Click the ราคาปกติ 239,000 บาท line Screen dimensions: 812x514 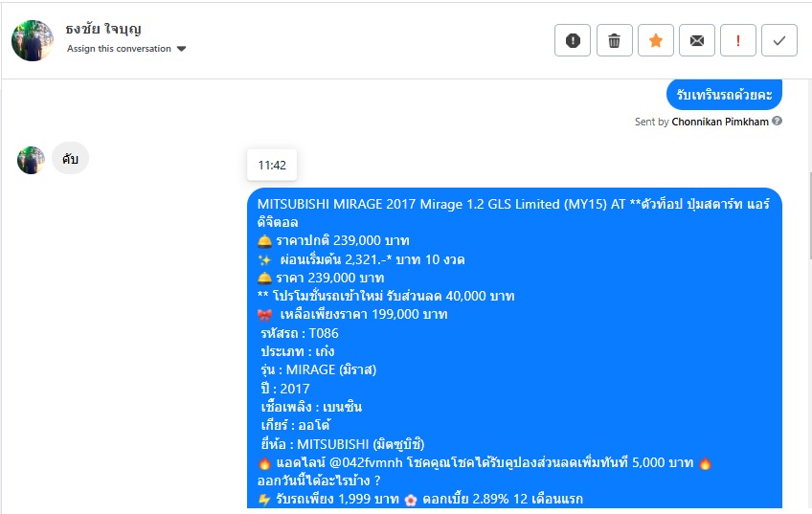coord(333,240)
